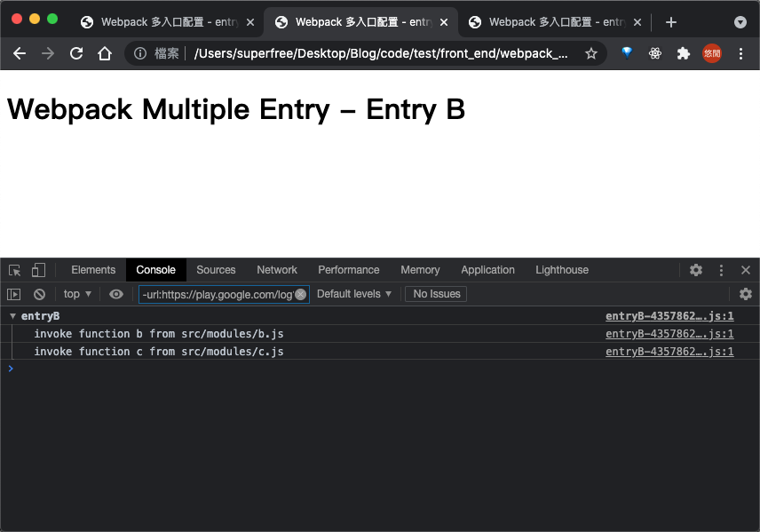This screenshot has width=760, height=532.
Task: Open the browser extensions puzzle icon
Action: (684, 53)
